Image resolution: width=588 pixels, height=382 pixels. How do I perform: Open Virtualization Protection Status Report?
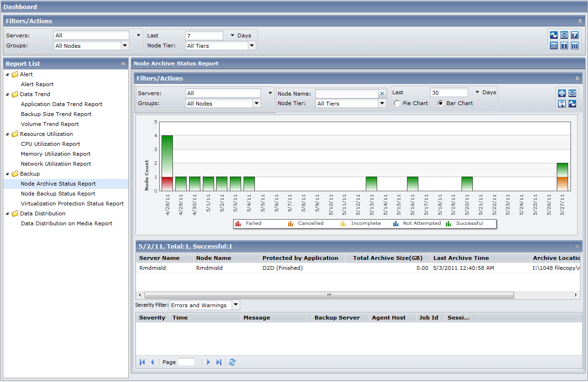pos(72,204)
